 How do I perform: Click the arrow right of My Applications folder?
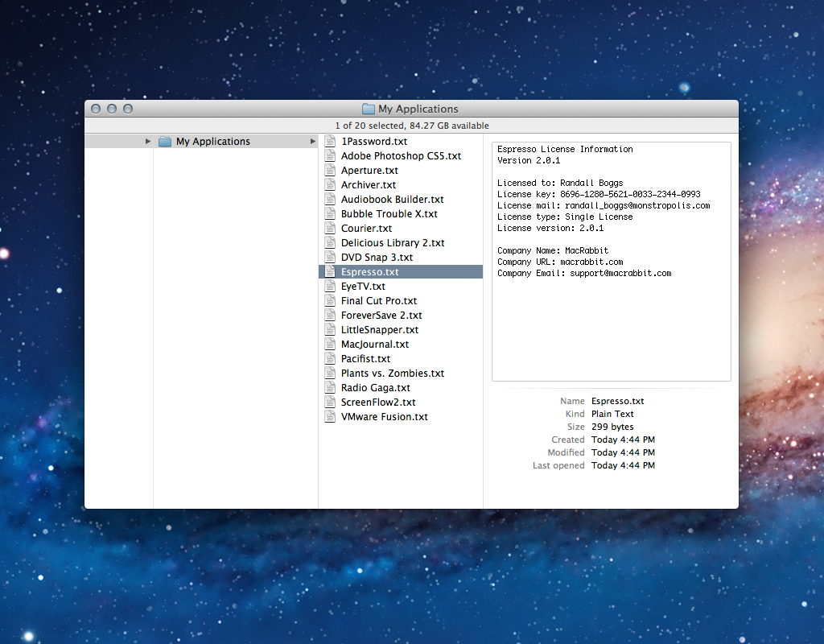pos(313,142)
